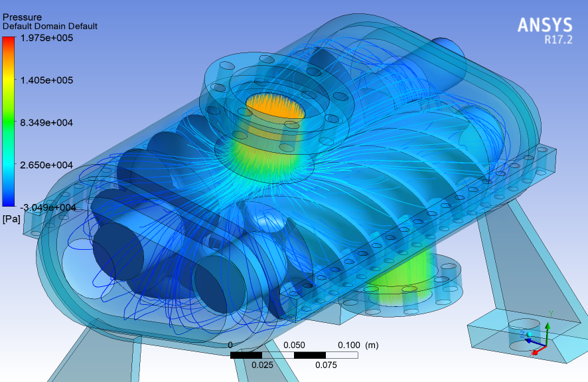Click the R17.2 version text
The width and height of the screenshot is (588, 382).
coord(553,40)
